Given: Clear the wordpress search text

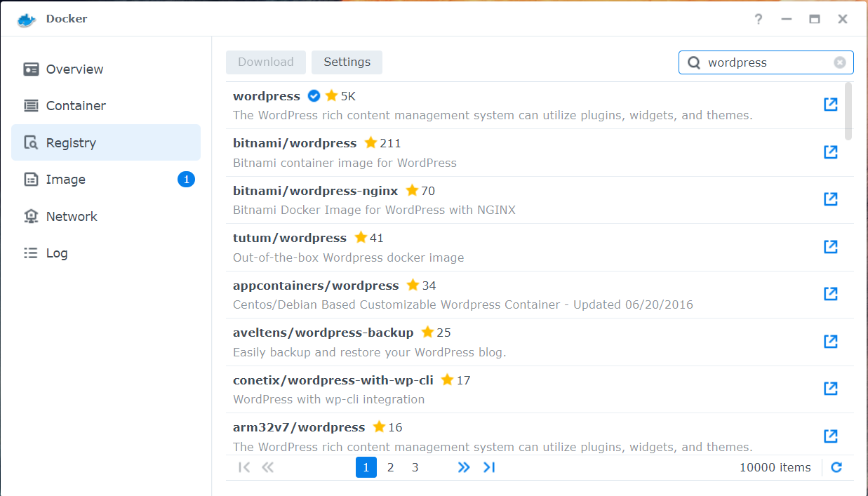Looking at the screenshot, I should point(840,62).
